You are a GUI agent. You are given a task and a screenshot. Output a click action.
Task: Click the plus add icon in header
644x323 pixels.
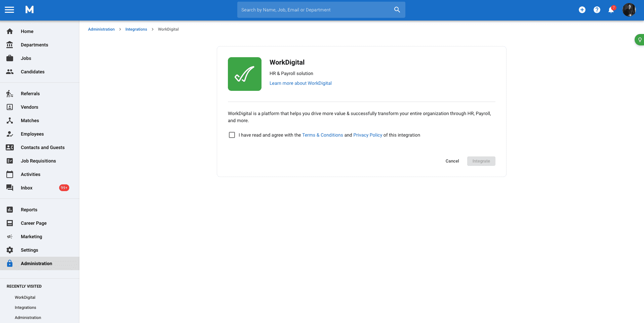582,10
